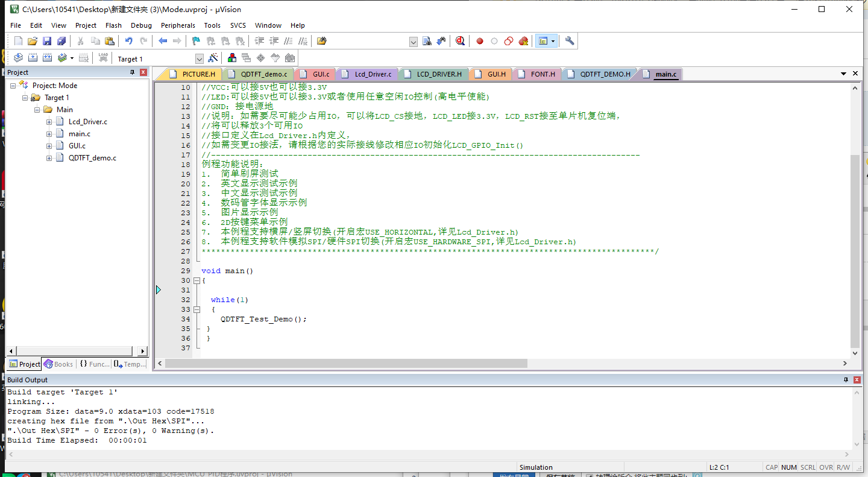Open the SVCS menu
This screenshot has width=868, height=477.
click(238, 25)
